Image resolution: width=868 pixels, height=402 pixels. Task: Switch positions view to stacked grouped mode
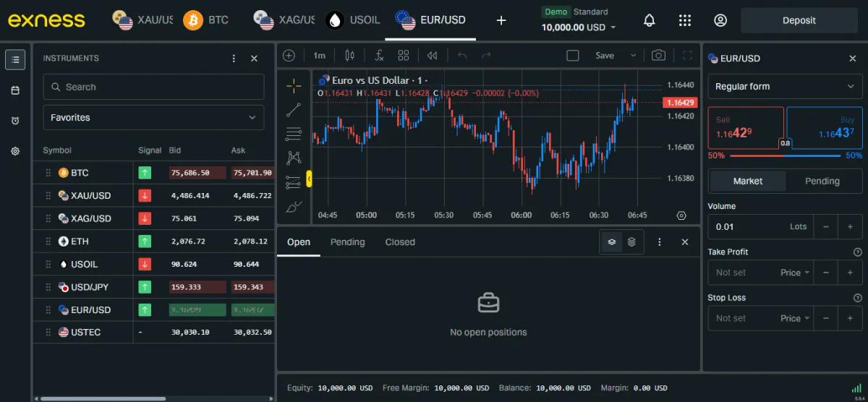click(x=631, y=242)
